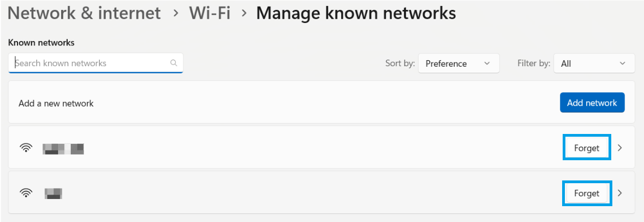
Task: Click the Add a new network label
Action: [x=56, y=103]
